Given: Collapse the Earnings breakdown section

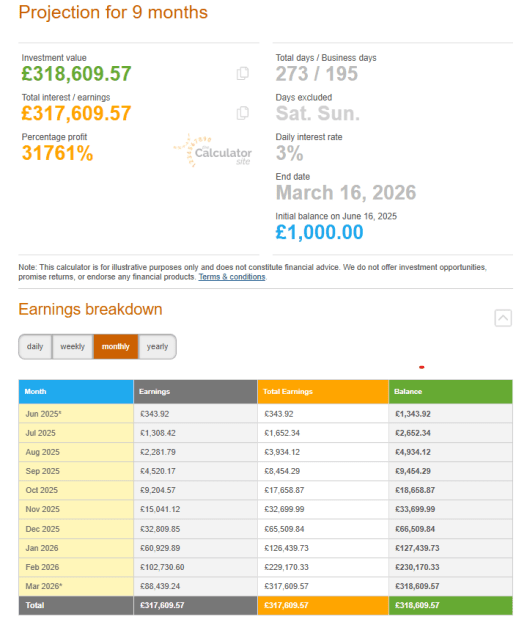Looking at the screenshot, I should click(503, 318).
